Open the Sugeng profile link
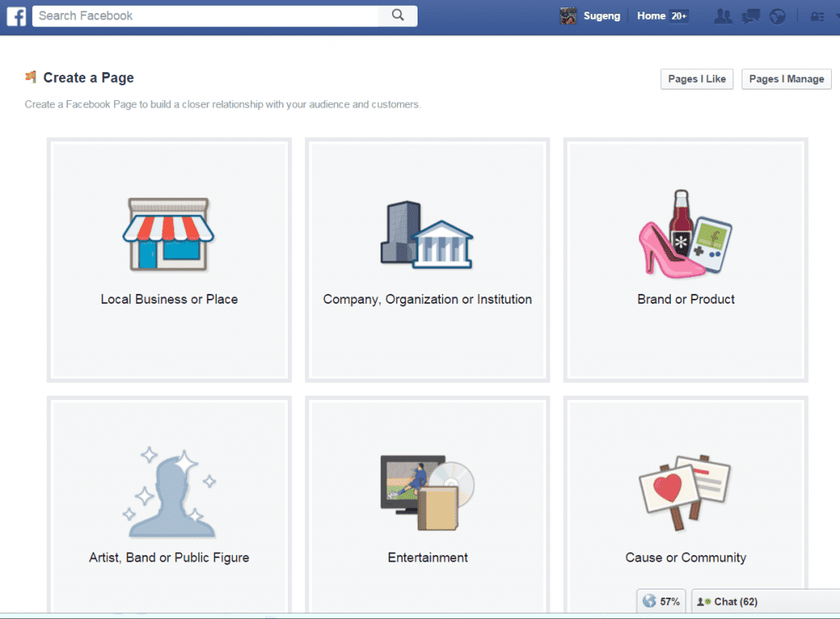 [601, 16]
